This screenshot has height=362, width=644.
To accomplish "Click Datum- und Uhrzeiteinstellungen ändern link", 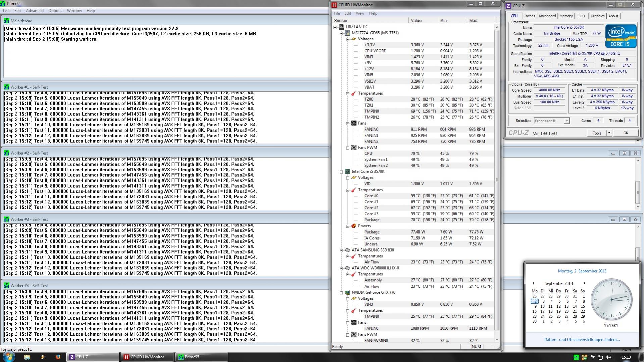I will pyautogui.click(x=582, y=340).
